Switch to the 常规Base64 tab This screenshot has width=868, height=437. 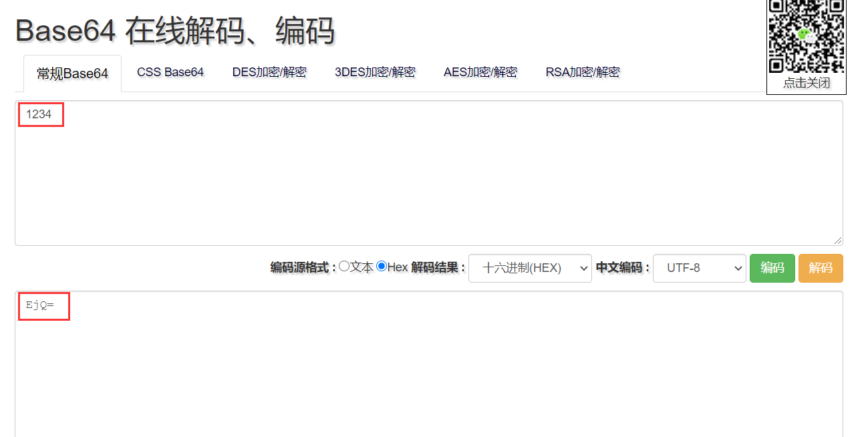point(72,74)
